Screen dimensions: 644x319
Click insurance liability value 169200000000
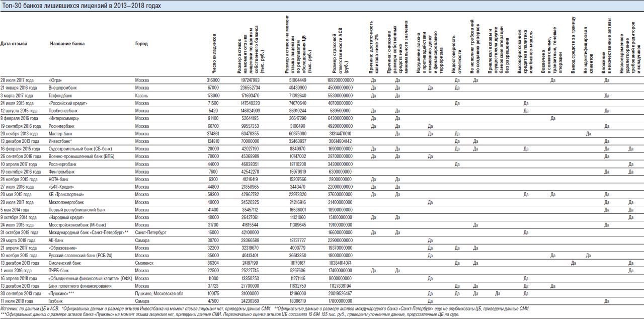(x=340, y=80)
